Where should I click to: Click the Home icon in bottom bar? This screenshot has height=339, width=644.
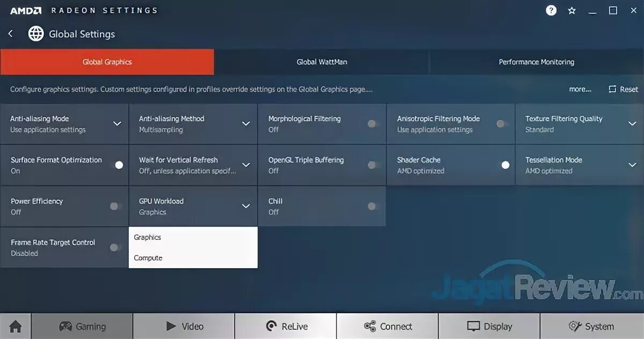click(16, 326)
